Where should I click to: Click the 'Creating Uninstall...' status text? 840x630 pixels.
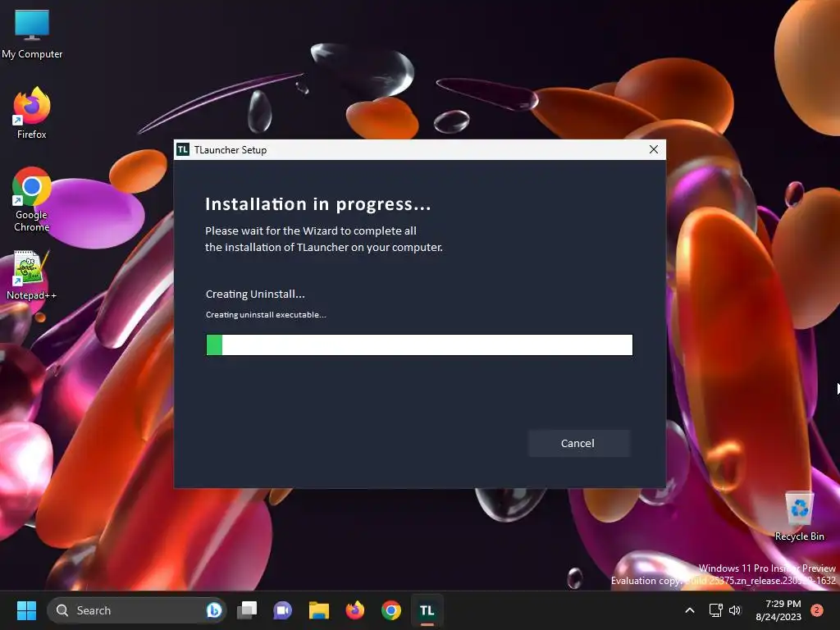[x=255, y=294]
